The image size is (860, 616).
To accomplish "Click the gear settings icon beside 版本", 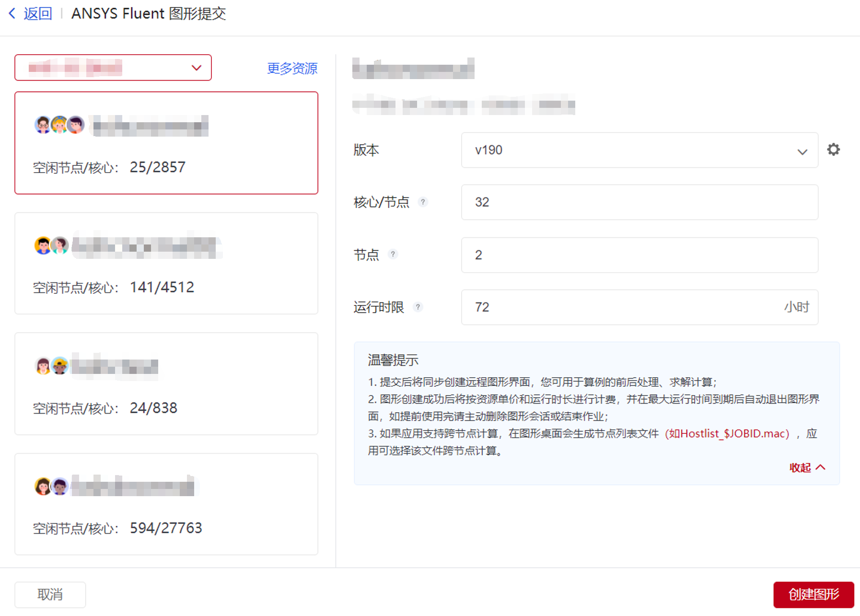I will (834, 150).
